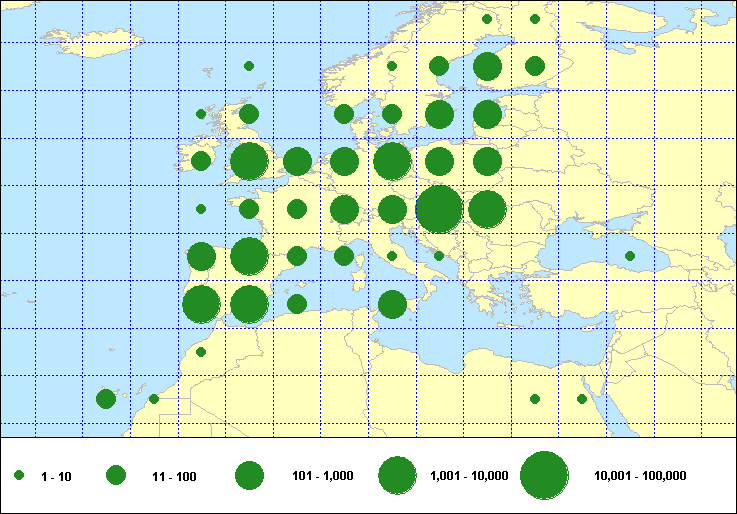Click the rightmost dot over Egypt
This screenshot has width=737, height=514.
pos(582,399)
